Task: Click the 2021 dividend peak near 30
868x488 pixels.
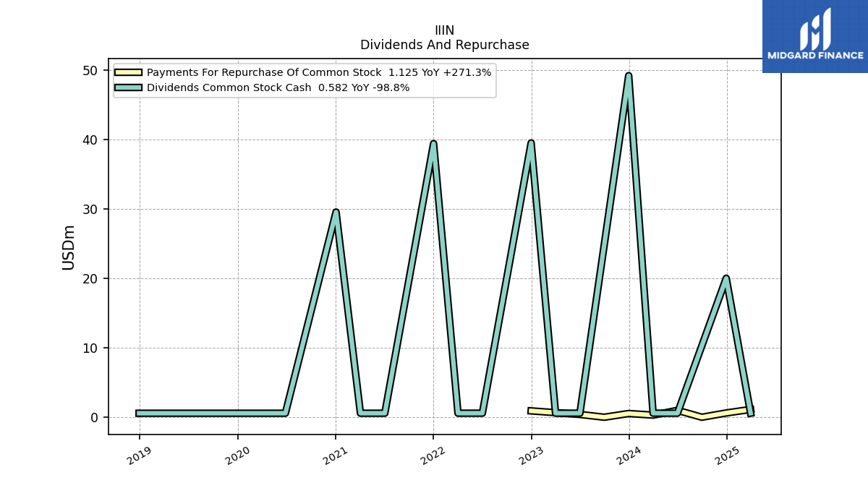Action: coord(336,213)
